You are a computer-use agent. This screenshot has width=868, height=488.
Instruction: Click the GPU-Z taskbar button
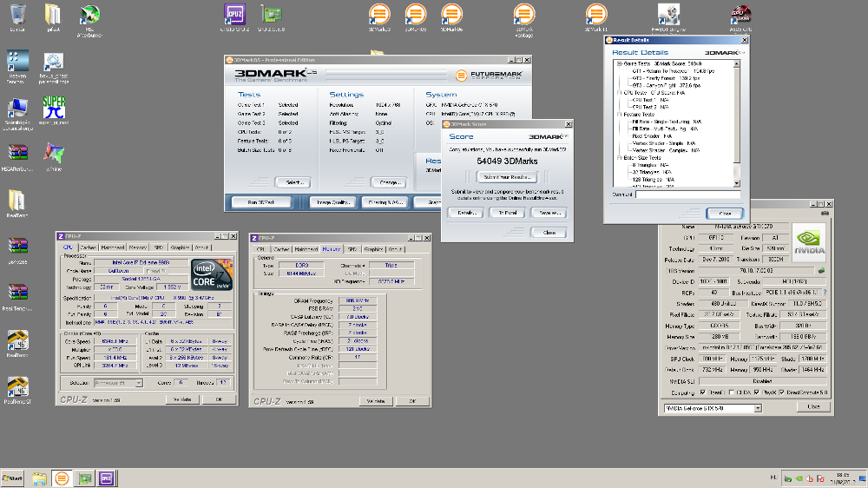tap(84, 478)
